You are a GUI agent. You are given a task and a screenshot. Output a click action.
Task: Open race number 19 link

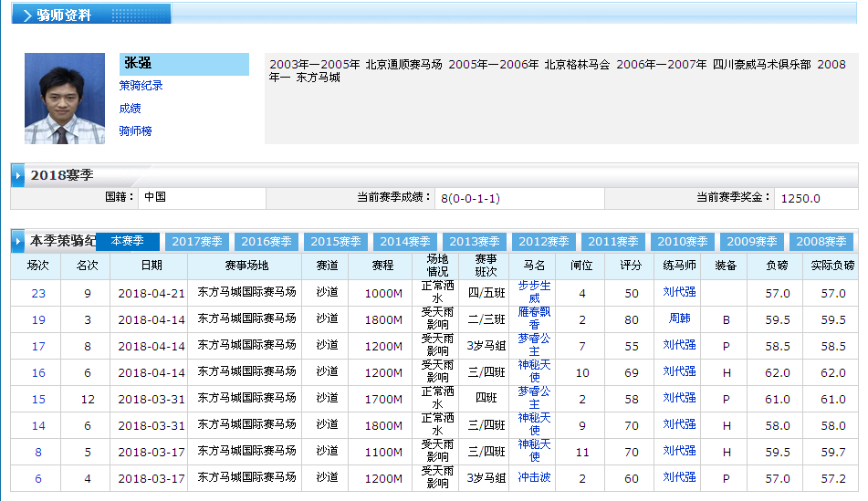point(38,320)
